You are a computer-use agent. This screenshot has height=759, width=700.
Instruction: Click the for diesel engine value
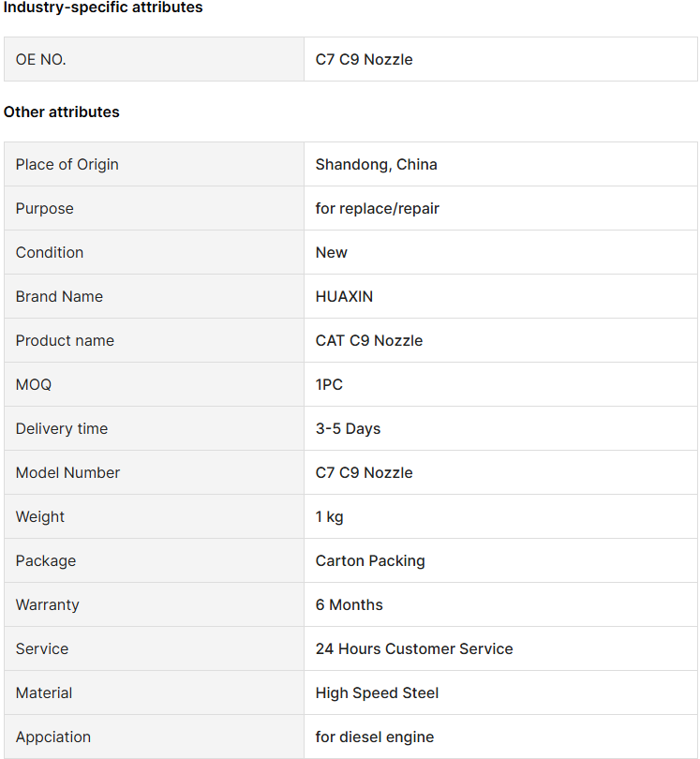coord(375,737)
